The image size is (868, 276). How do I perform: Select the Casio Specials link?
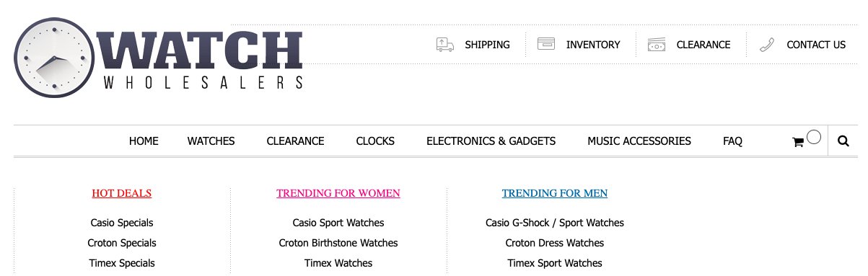[122, 223]
